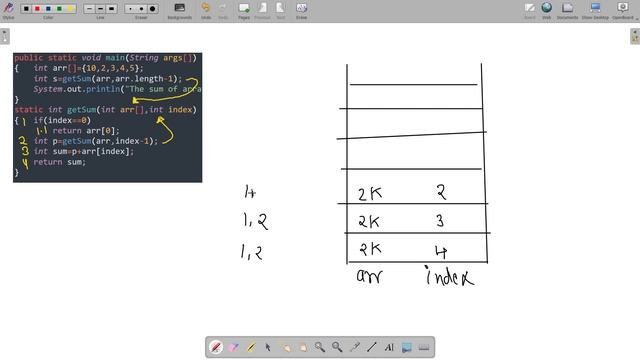The image size is (640, 360).
Task: Select the thin line width
Action: [89, 9]
